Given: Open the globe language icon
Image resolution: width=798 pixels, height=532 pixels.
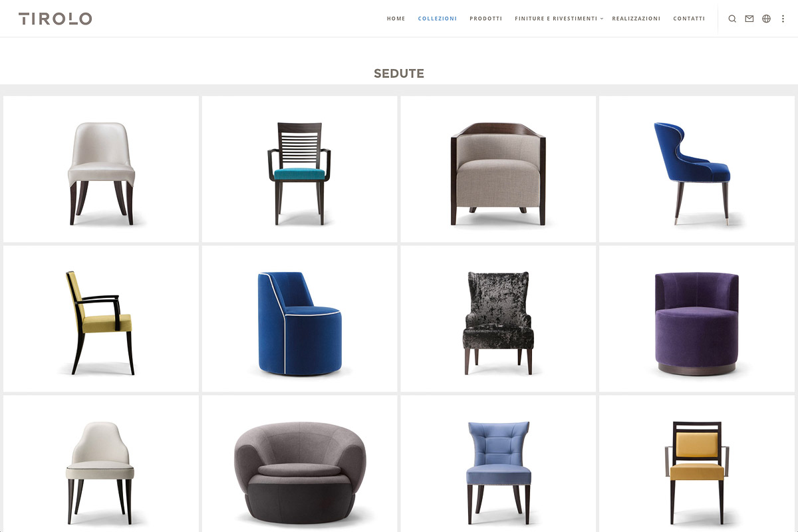Looking at the screenshot, I should 766,19.
